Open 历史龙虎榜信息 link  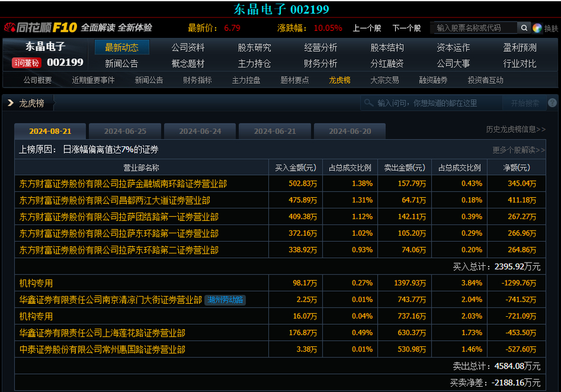[515, 129]
